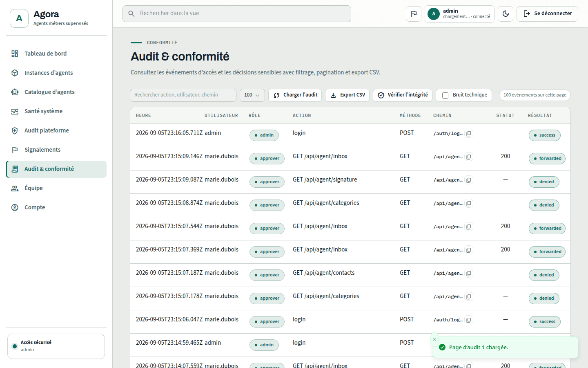Screen dimensions: 588x368
Task: Copy path of the 23:15:09.087Z signature row
Action: coord(469,180)
